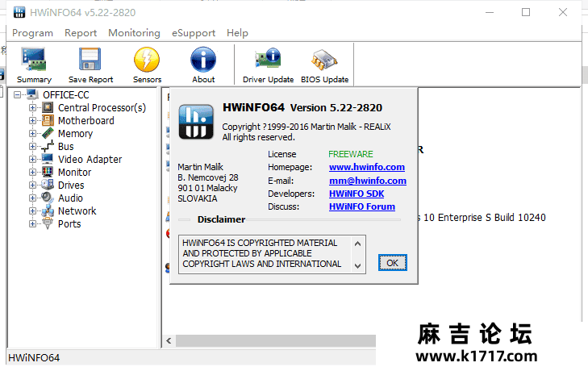Click the Audio speaker icon
Screen dimensions: 588x371
(x=48, y=198)
